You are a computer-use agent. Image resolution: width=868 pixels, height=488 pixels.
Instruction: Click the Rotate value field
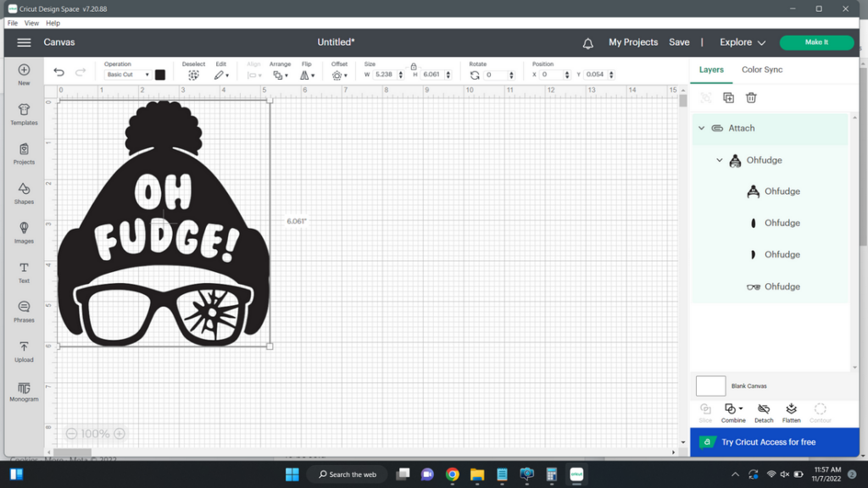pyautogui.click(x=495, y=75)
